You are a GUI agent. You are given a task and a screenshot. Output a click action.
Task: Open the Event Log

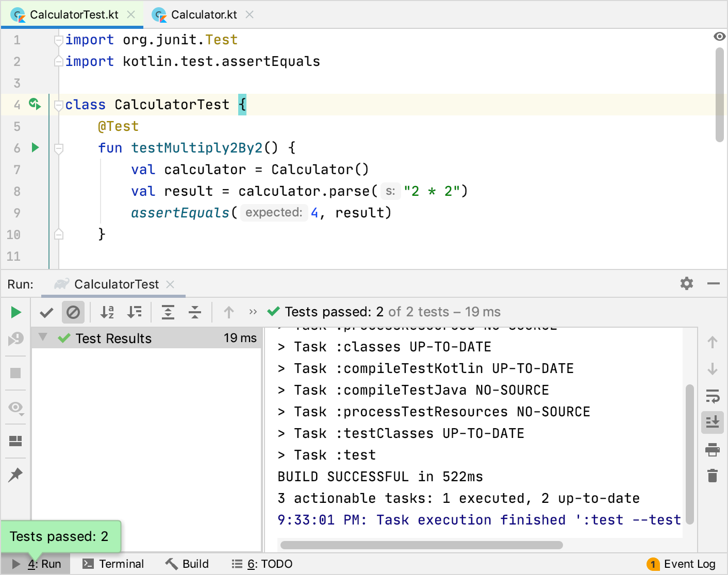(682, 564)
